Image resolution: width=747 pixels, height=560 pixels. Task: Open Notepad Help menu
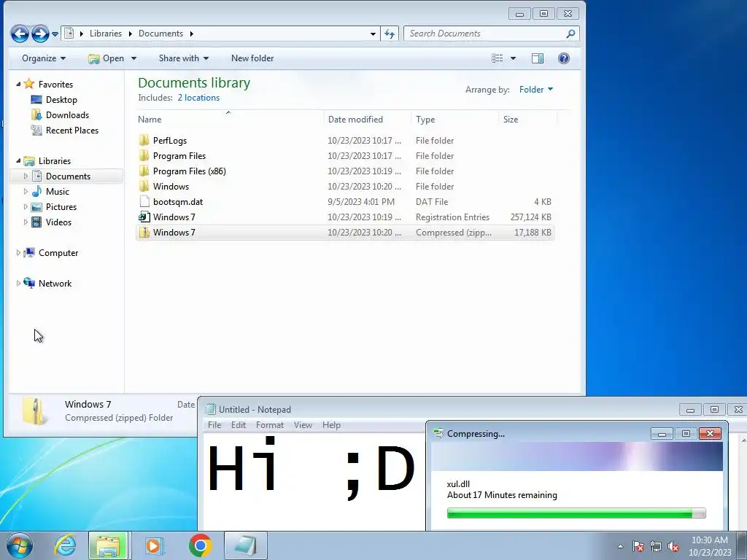point(331,425)
